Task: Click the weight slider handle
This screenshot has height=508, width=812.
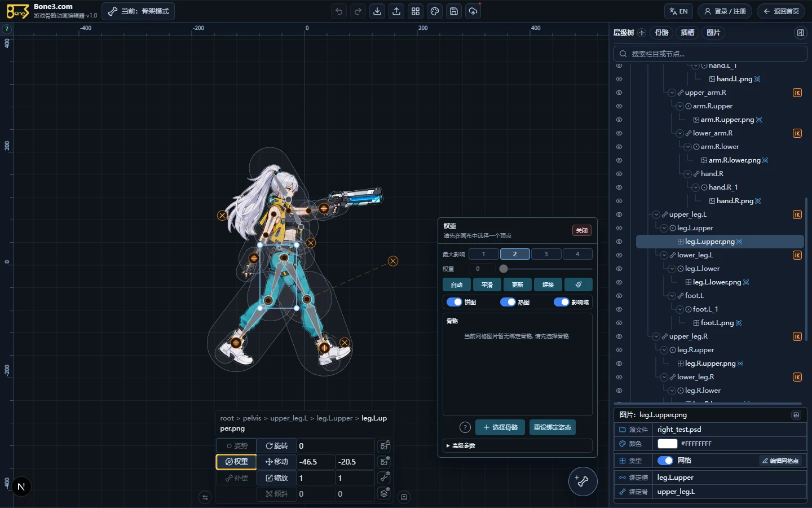Action: [x=504, y=269]
